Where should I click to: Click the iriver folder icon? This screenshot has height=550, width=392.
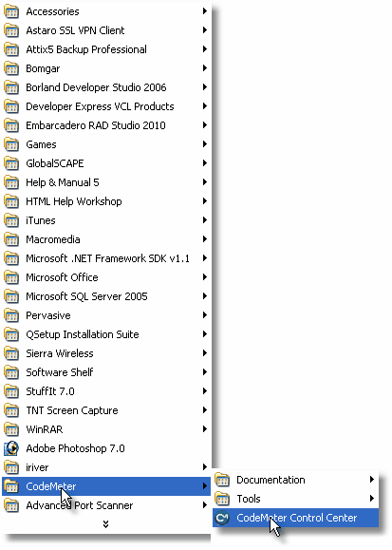tap(11, 467)
